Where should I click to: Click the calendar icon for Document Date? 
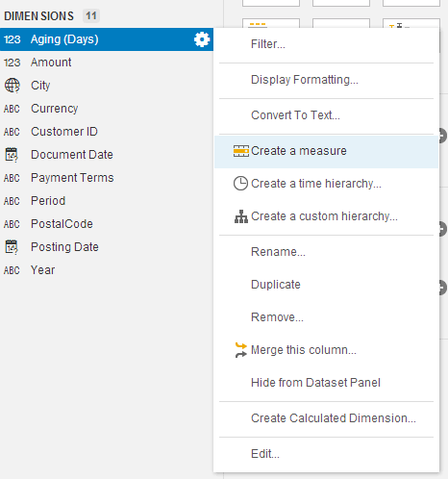12,155
